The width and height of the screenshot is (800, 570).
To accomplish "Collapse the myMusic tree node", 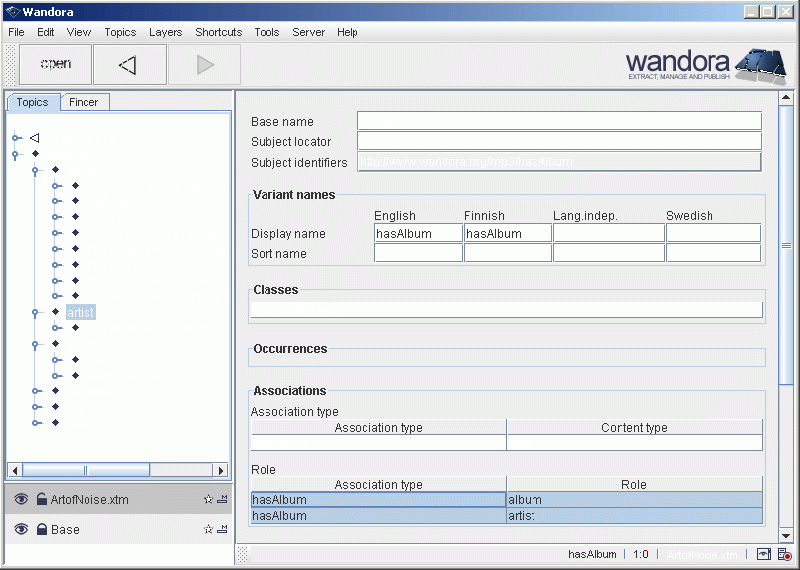I will 16,155.
